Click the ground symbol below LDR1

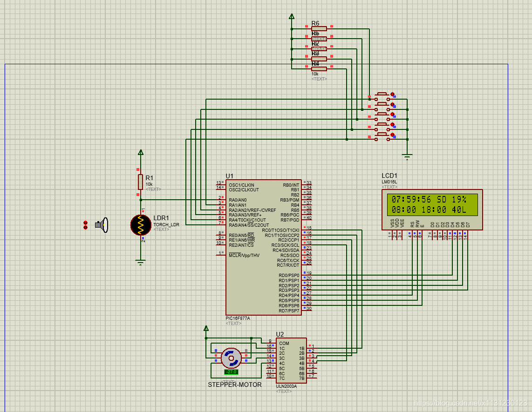click(141, 262)
